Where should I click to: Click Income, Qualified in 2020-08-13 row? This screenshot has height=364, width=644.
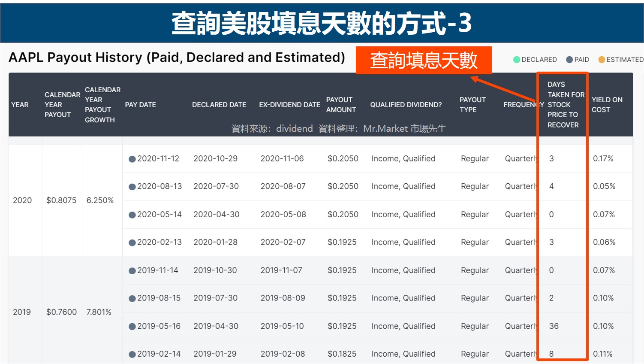(x=403, y=186)
